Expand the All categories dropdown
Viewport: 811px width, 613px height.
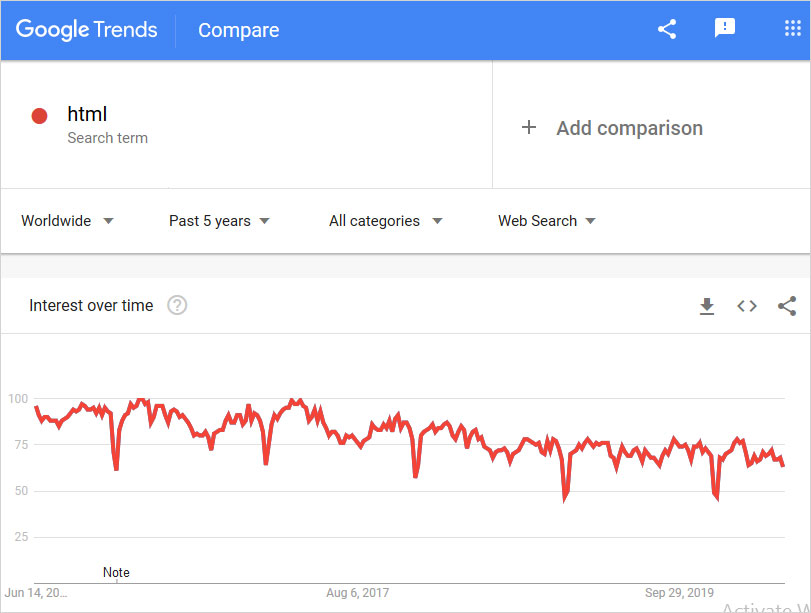385,221
